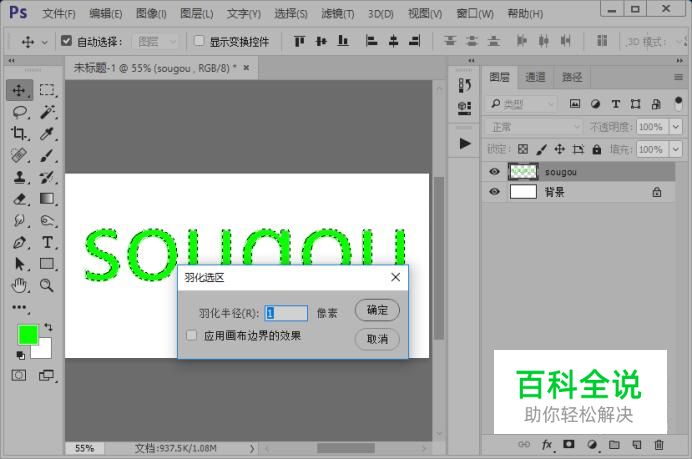Screen dimensions: 692x459
Task: Open the opacity dropdown arrow
Action: 676,127
